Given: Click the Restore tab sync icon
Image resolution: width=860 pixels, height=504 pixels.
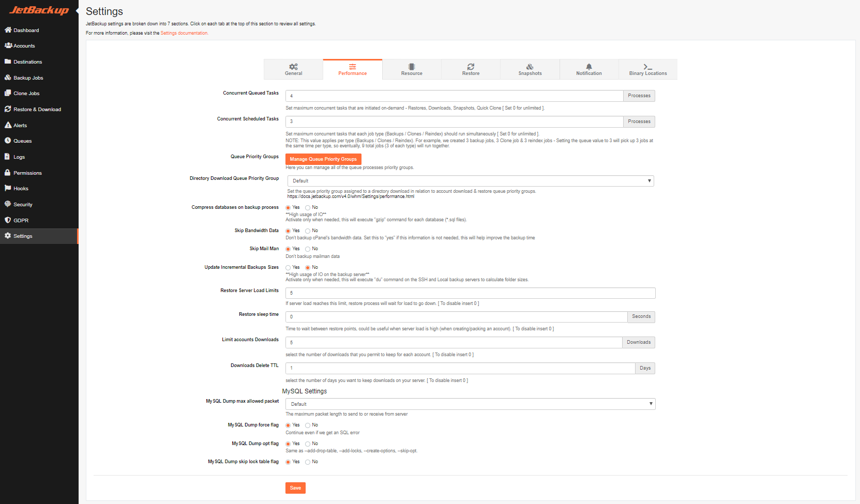Looking at the screenshot, I should (x=471, y=67).
